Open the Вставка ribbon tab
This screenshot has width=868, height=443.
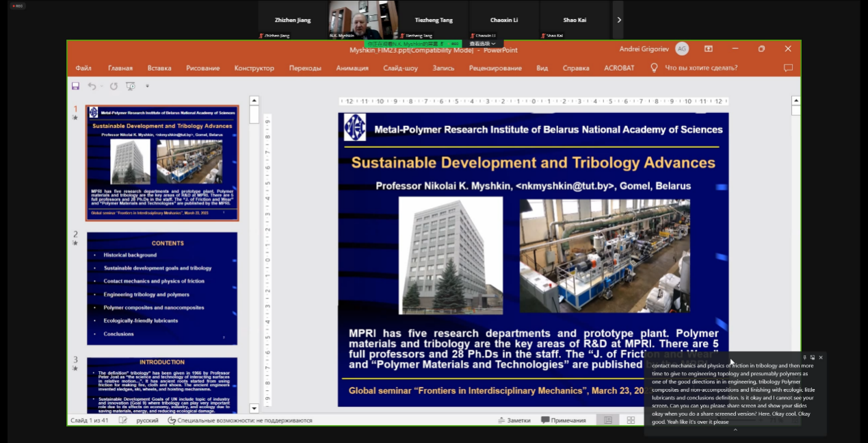coord(159,68)
